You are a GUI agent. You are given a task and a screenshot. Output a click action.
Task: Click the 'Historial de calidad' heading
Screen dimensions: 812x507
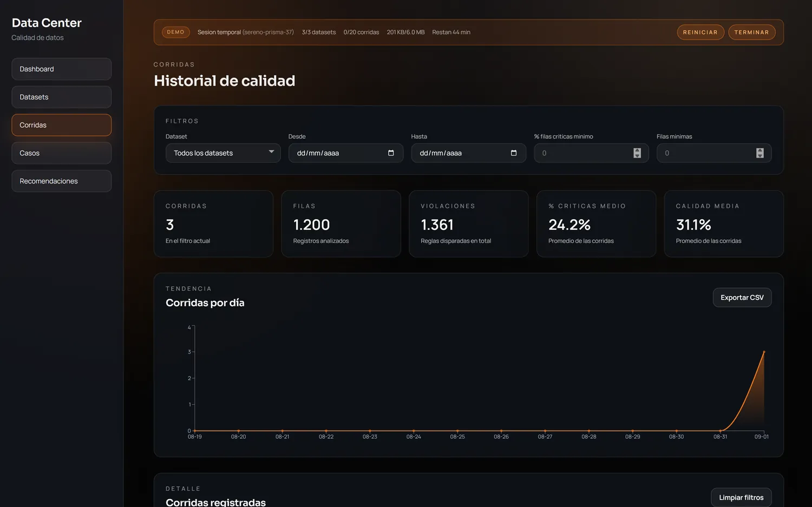coord(225,81)
